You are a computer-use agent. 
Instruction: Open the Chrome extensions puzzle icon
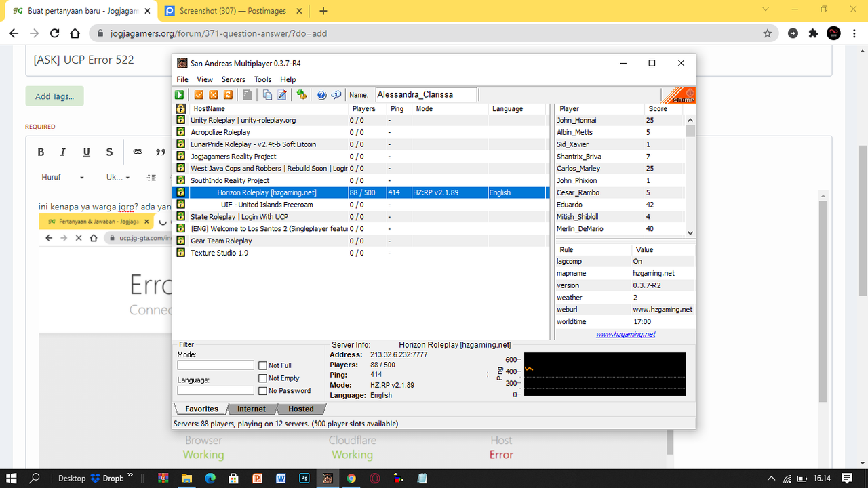tap(813, 33)
